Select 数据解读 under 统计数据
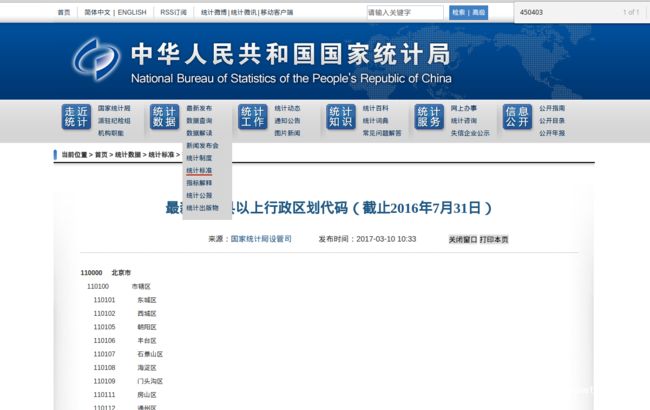 click(199, 133)
